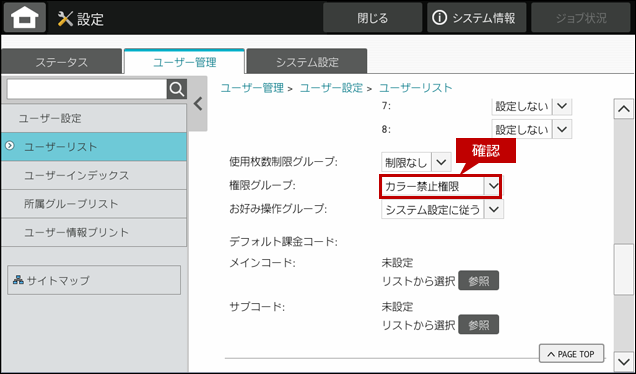The height and width of the screenshot is (374, 636).
Task: Open ジョブ状況 button
Action: [x=581, y=18]
